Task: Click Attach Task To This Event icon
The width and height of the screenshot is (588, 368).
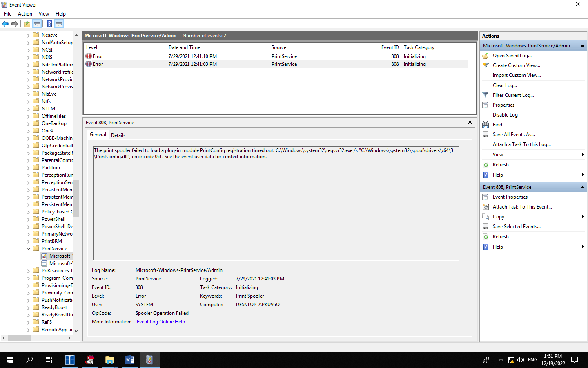Action: click(x=486, y=207)
